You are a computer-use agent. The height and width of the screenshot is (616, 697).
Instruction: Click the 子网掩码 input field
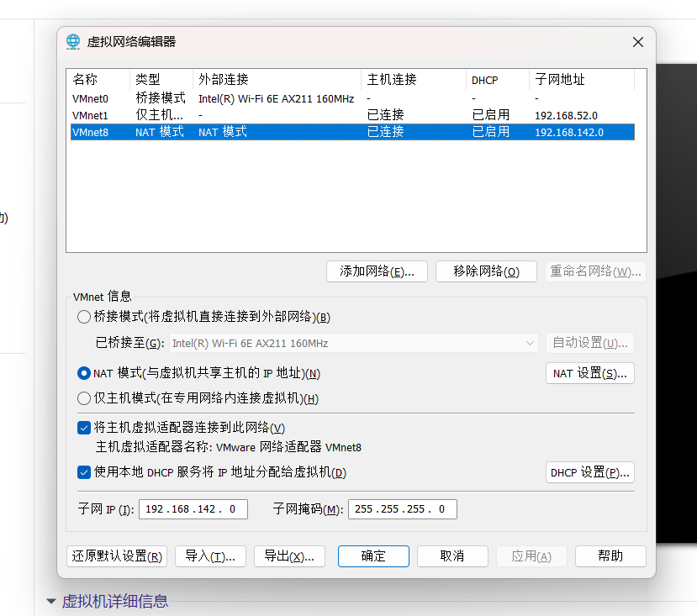click(402, 509)
